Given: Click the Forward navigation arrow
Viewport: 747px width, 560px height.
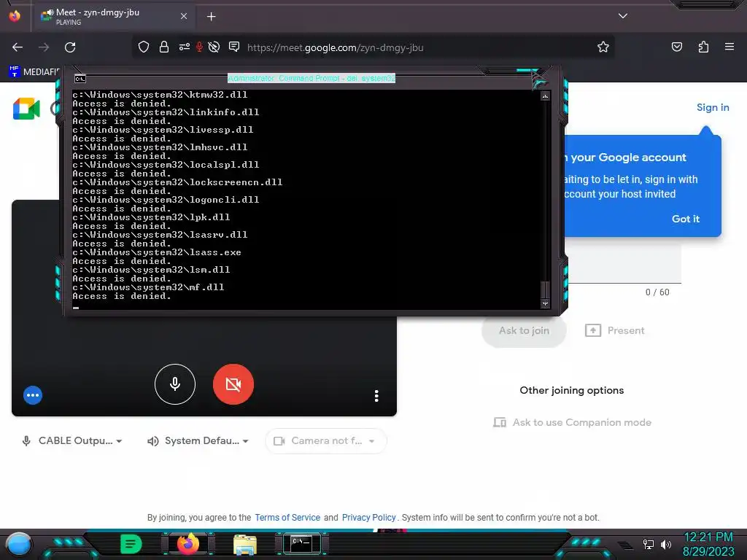Looking at the screenshot, I should [x=44, y=47].
